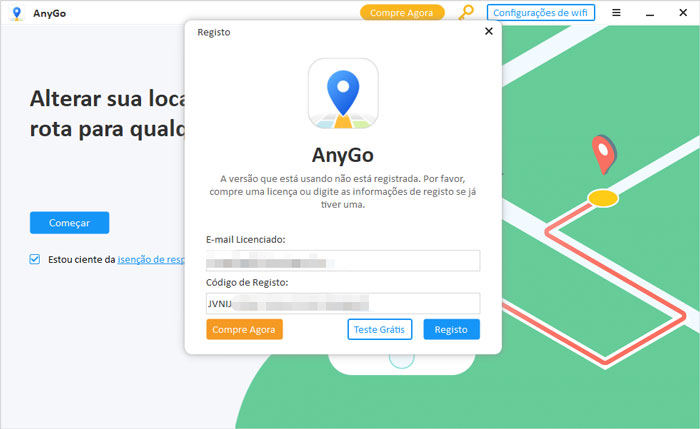The width and height of the screenshot is (700, 429).
Task: Click the AnyGo heading text in dialog
Action: pyautogui.click(x=343, y=155)
